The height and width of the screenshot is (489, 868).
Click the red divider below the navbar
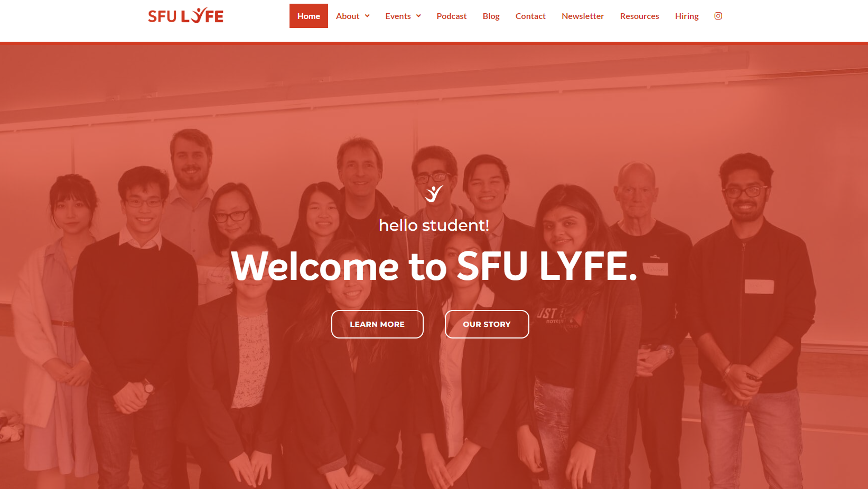(x=434, y=43)
